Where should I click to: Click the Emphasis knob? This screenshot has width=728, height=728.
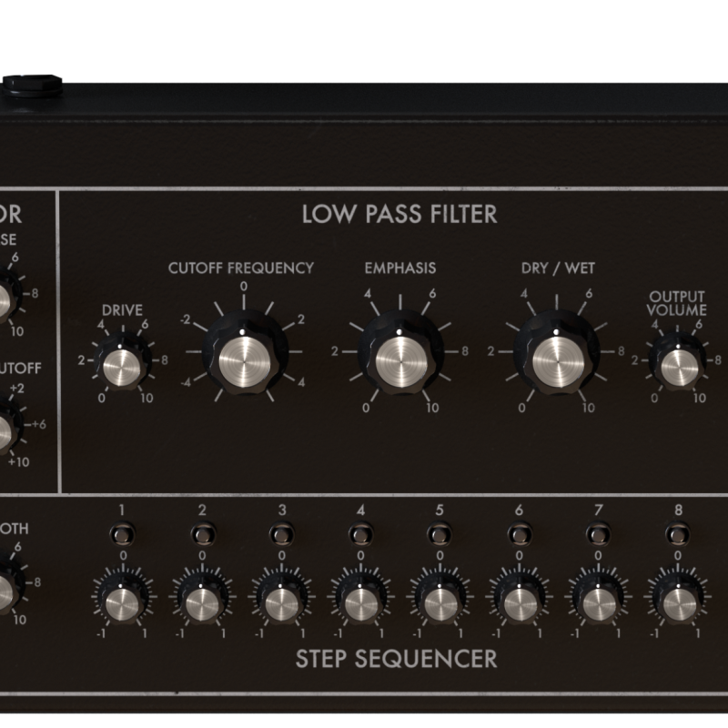(x=400, y=354)
